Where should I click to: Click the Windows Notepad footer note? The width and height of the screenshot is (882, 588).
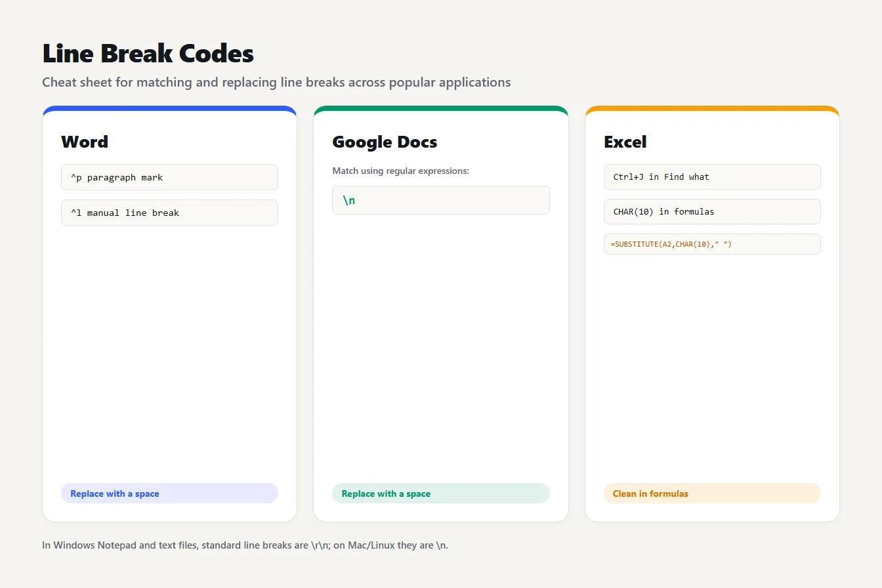tap(245, 545)
